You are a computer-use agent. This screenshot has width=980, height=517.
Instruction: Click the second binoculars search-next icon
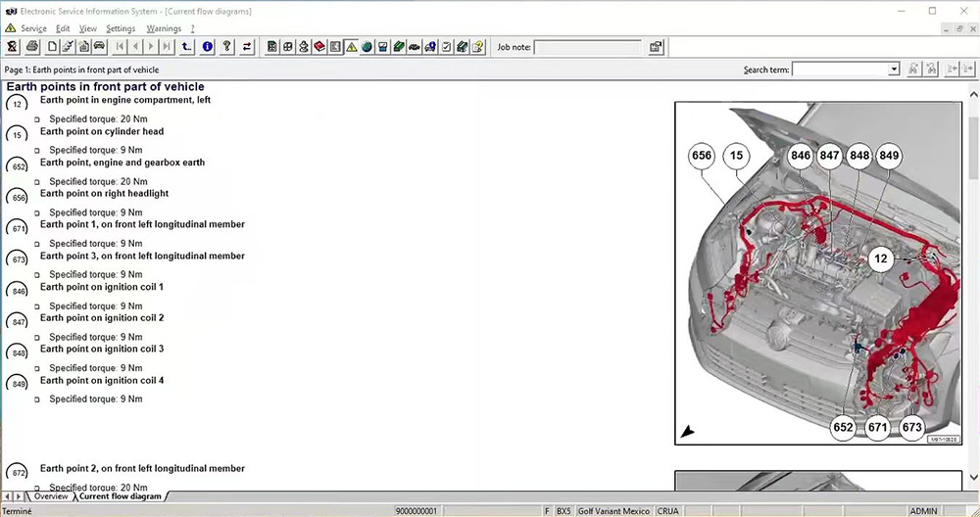point(931,70)
